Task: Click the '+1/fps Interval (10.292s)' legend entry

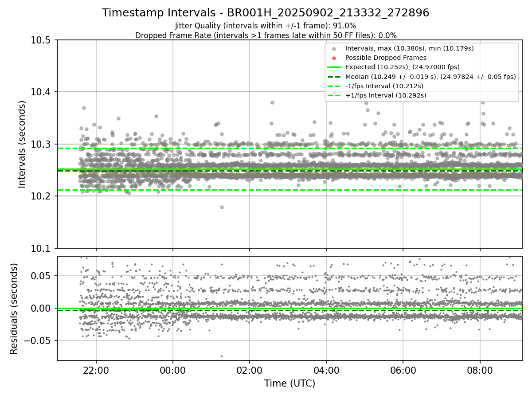Action: point(386,95)
